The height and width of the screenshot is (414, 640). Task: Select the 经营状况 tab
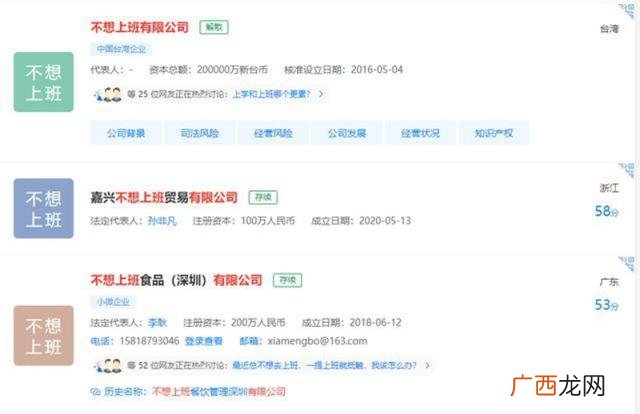(420, 133)
